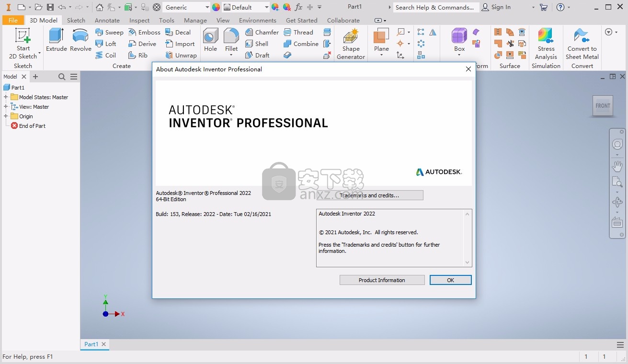
Task: Switch to the Sketch ribbon tab
Action: pyautogui.click(x=76, y=20)
